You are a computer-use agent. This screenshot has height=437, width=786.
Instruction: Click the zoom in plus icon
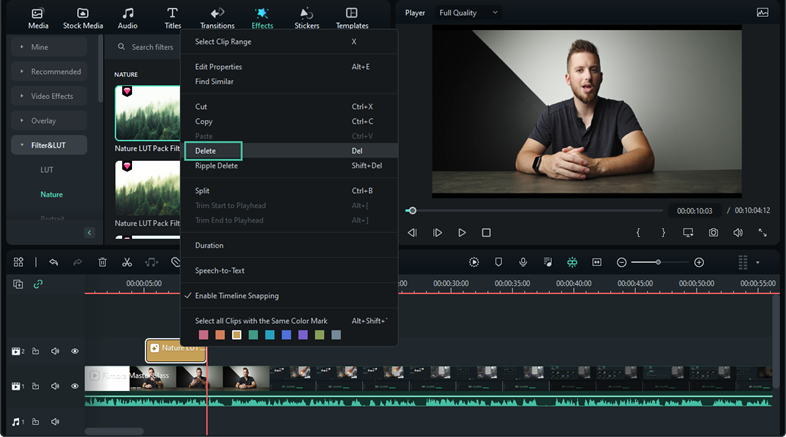tap(699, 262)
